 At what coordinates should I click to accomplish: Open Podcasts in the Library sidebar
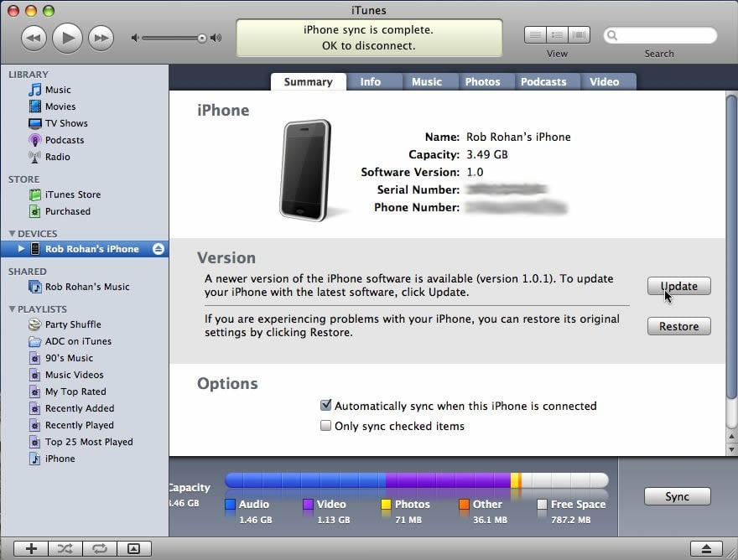65,140
